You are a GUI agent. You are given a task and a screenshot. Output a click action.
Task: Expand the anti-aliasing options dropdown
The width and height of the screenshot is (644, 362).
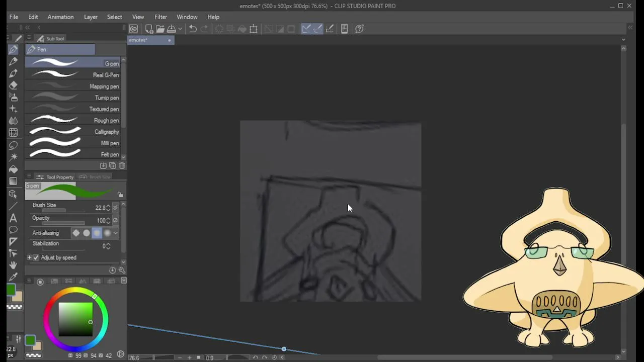click(115, 233)
